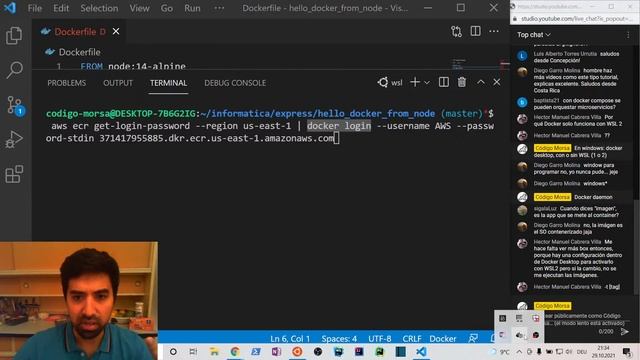Close the Dockerfile editor tab
The width and height of the screenshot is (640, 360).
(116, 31)
